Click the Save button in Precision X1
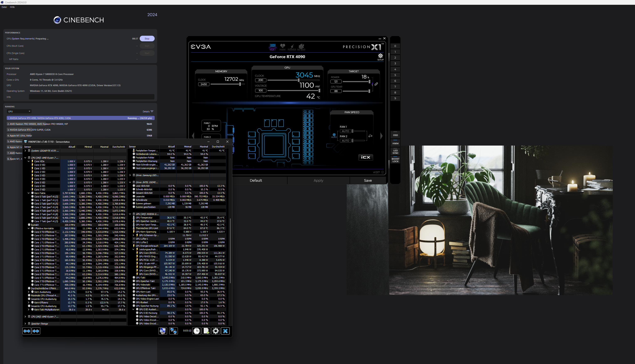635x364 pixels. (367, 180)
